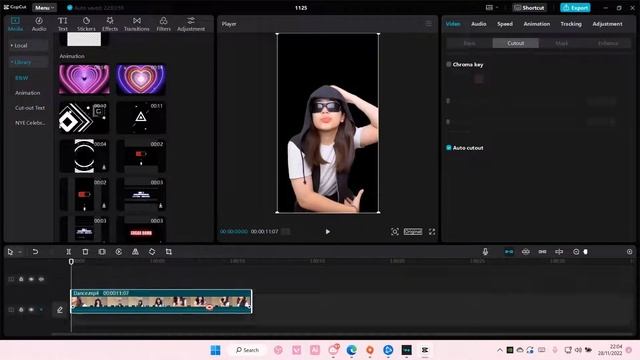Open the Menu dropdown
Viewport: 640px width, 360px height.
[x=44, y=8]
